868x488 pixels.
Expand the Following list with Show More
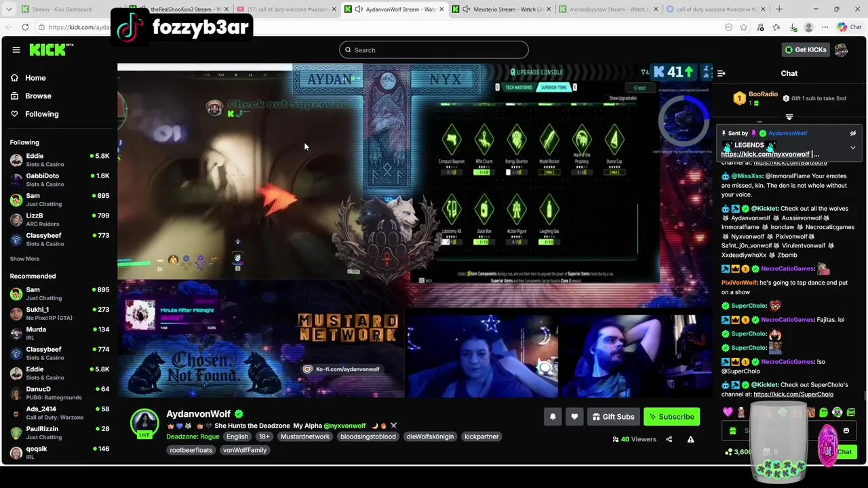(x=24, y=259)
